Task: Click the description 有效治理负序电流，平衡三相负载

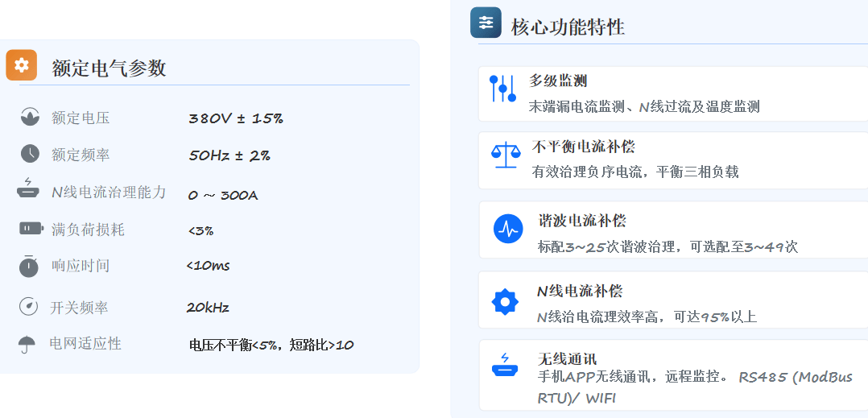Action: 635,172
